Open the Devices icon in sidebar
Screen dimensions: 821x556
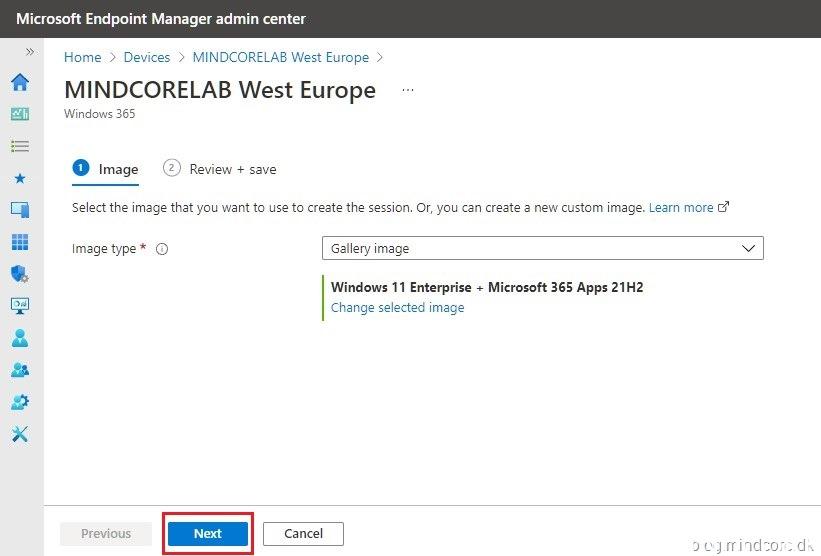(20, 210)
